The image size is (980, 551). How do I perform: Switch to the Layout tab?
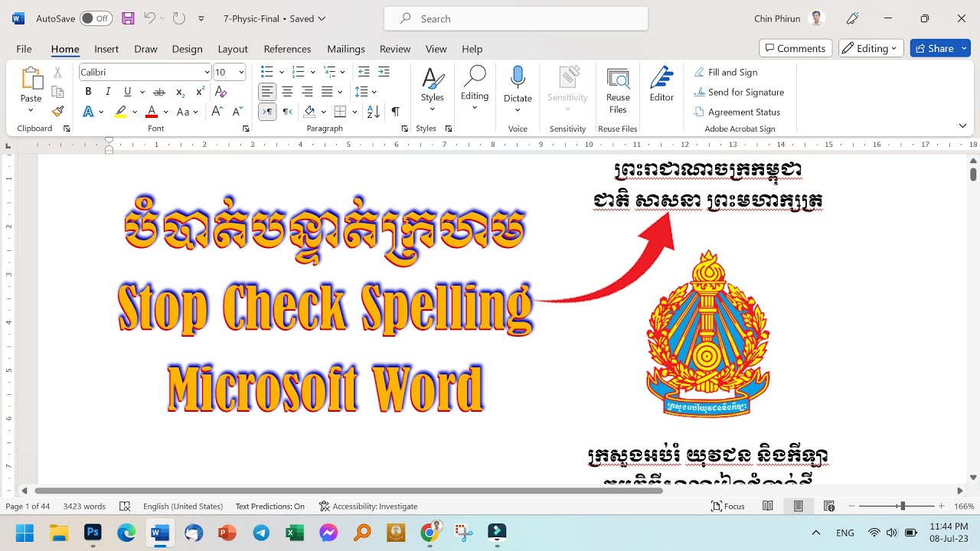[233, 49]
